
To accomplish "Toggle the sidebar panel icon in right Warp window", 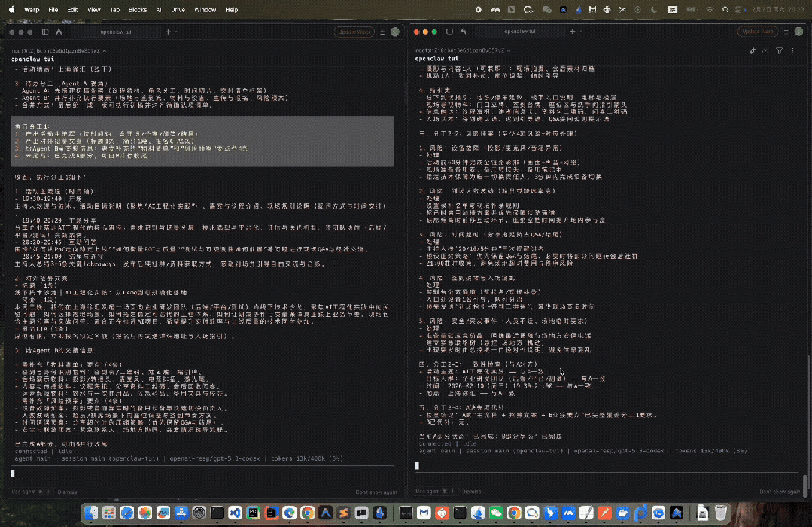I will (449, 32).
